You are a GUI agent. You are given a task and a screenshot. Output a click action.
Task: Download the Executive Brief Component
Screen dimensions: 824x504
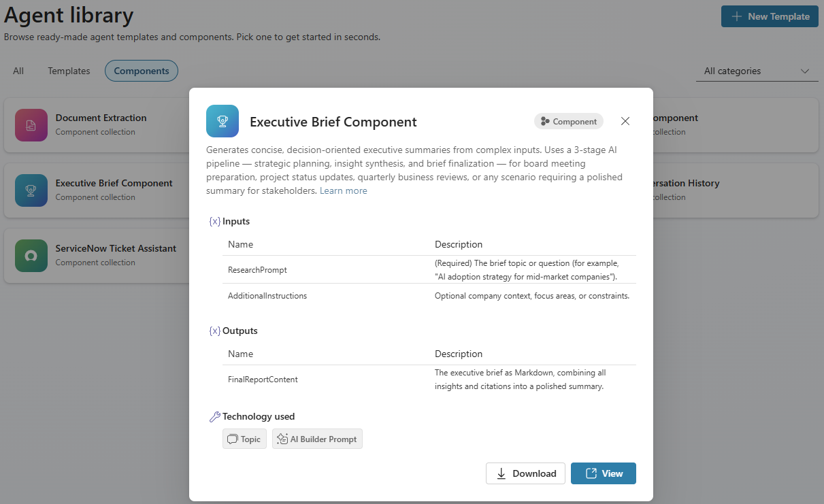tap(525, 473)
